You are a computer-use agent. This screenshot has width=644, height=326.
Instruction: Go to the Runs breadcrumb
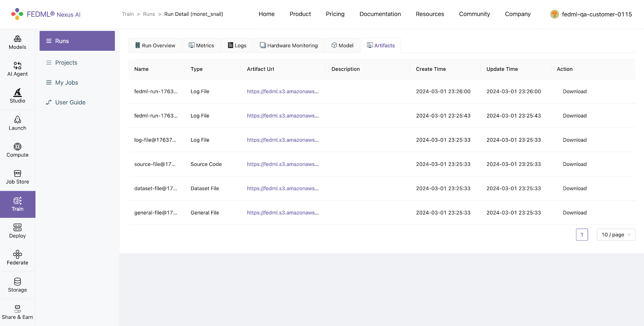(x=149, y=14)
